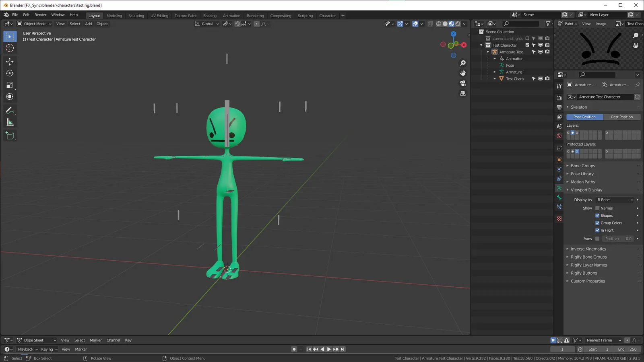Select the Move tool in the viewport toolbar
The image size is (644, 362).
tap(10, 62)
